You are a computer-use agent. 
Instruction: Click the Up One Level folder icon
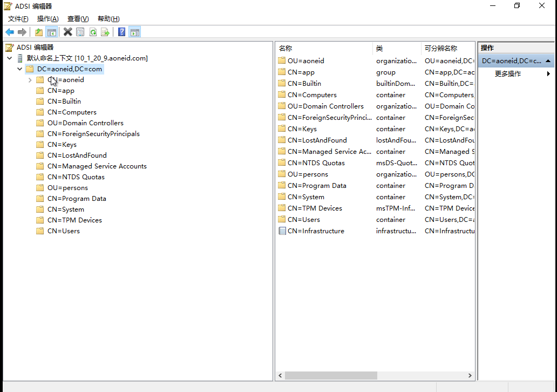coord(39,32)
